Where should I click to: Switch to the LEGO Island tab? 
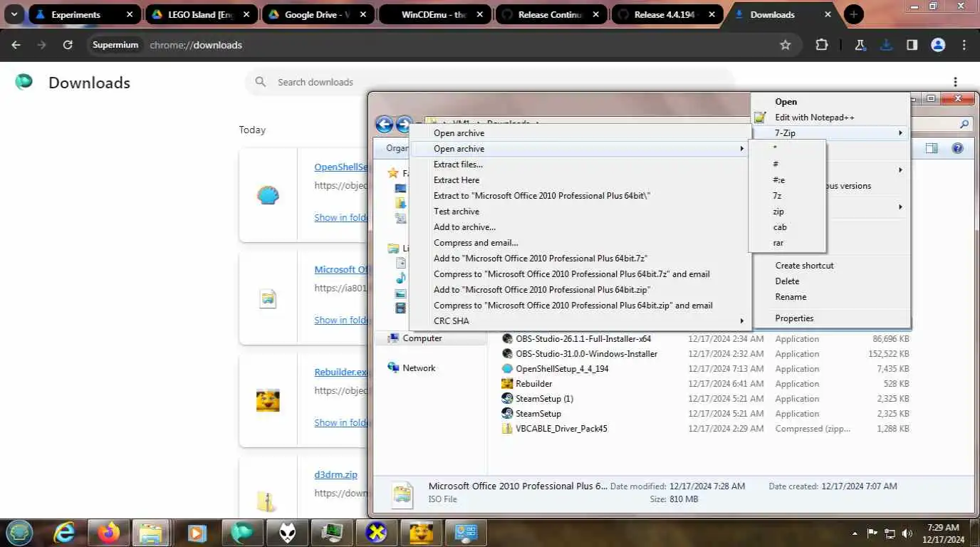tap(201, 14)
